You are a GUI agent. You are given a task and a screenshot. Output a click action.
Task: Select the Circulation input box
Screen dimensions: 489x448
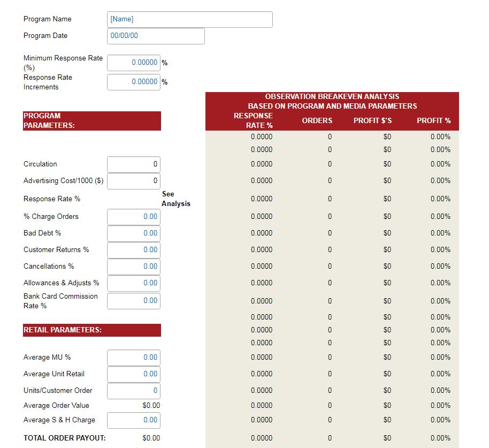[x=133, y=164]
